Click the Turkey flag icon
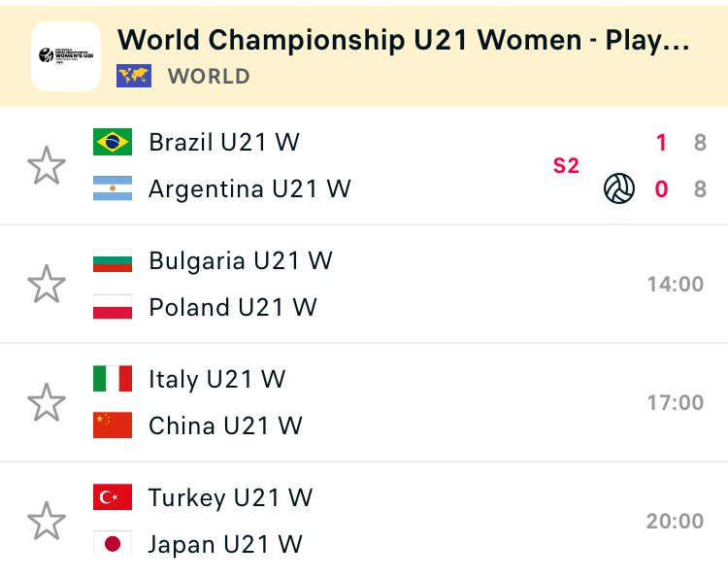This screenshot has height=578, width=728. [x=113, y=497]
